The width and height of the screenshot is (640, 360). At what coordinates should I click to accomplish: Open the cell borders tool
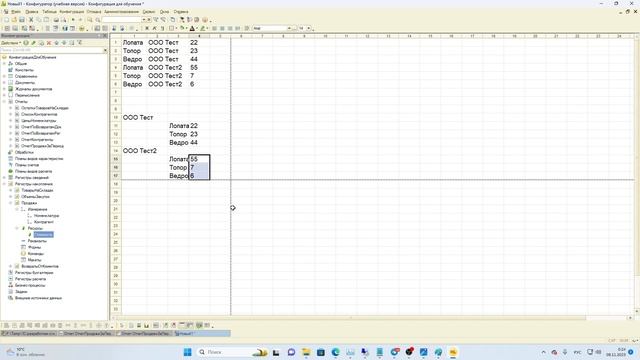click(172, 28)
